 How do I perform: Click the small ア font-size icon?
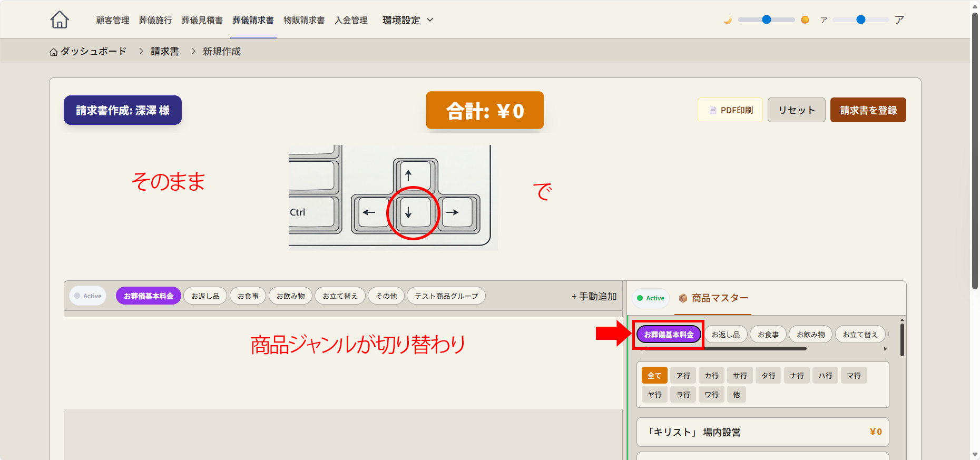point(824,20)
